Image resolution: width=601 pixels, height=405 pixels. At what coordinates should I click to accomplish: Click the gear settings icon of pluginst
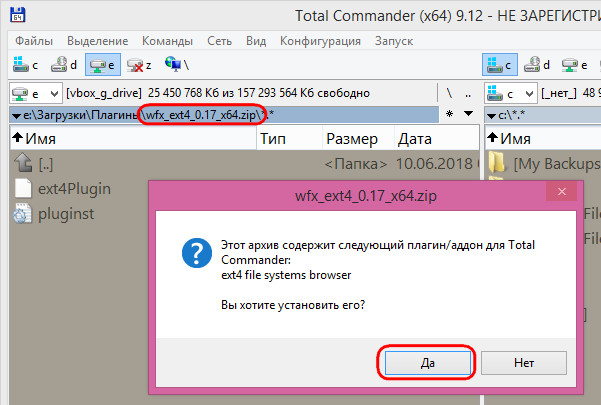(23, 213)
